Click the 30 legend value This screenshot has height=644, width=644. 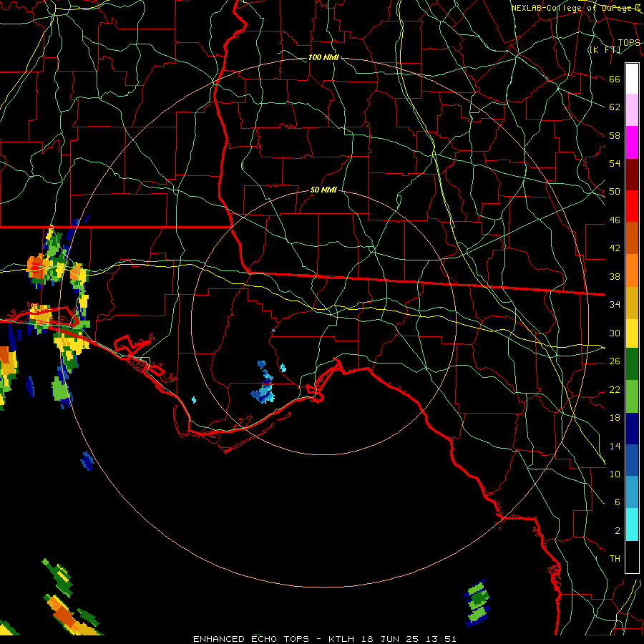[x=615, y=333]
